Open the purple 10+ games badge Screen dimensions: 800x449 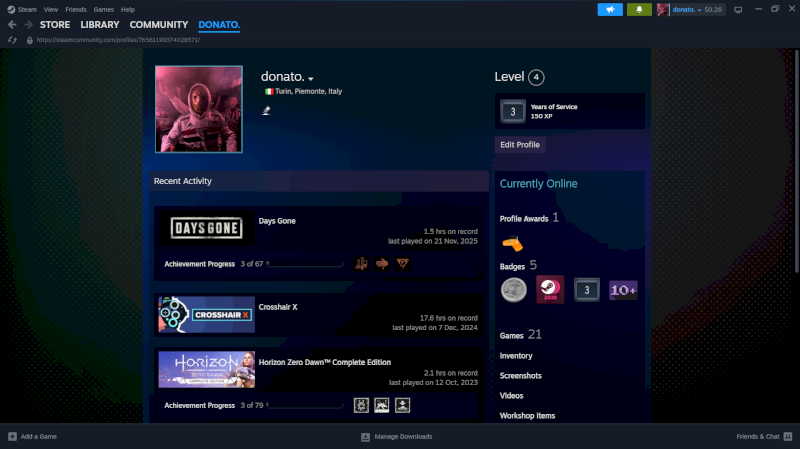coord(623,290)
